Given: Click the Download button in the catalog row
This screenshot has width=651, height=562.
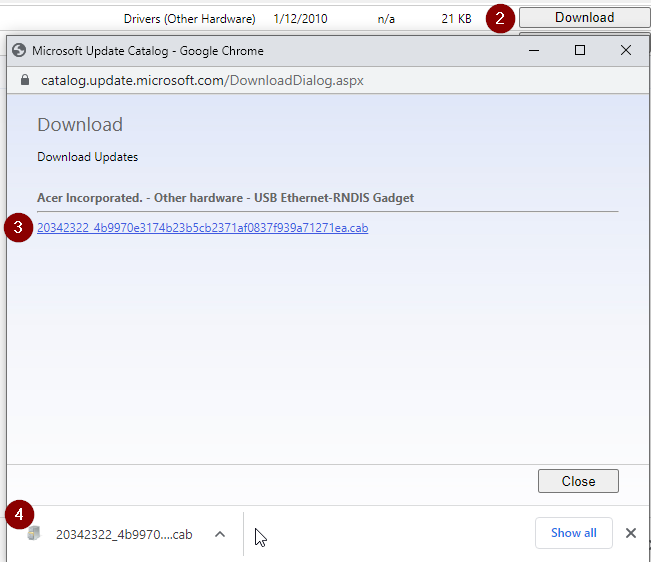Looking at the screenshot, I should [584, 17].
